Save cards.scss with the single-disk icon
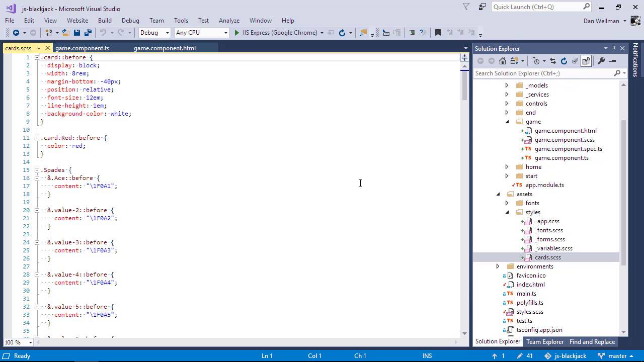The width and height of the screenshot is (644, 362). 77,33
